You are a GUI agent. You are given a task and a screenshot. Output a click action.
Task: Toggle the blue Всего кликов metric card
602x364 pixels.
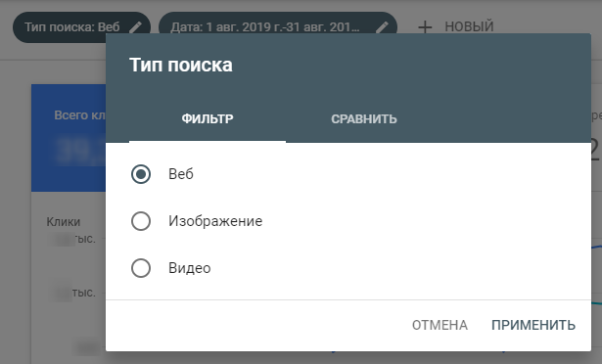[x=69, y=138]
